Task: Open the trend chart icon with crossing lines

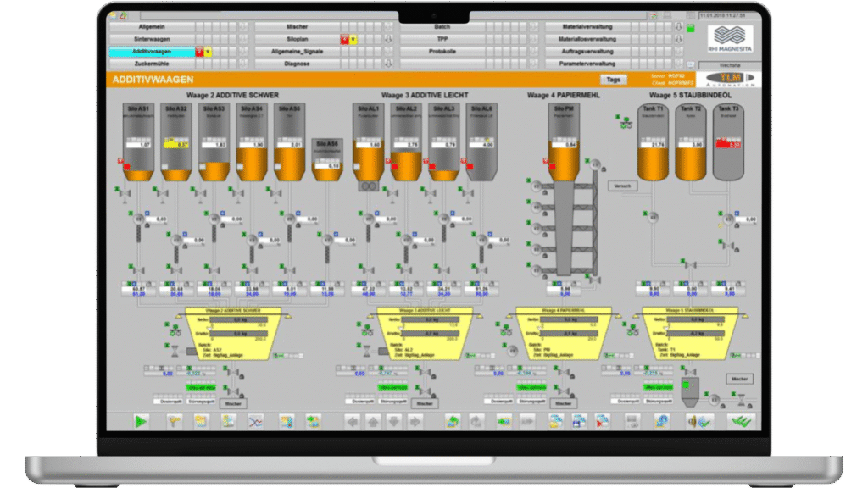Action: click(255, 422)
